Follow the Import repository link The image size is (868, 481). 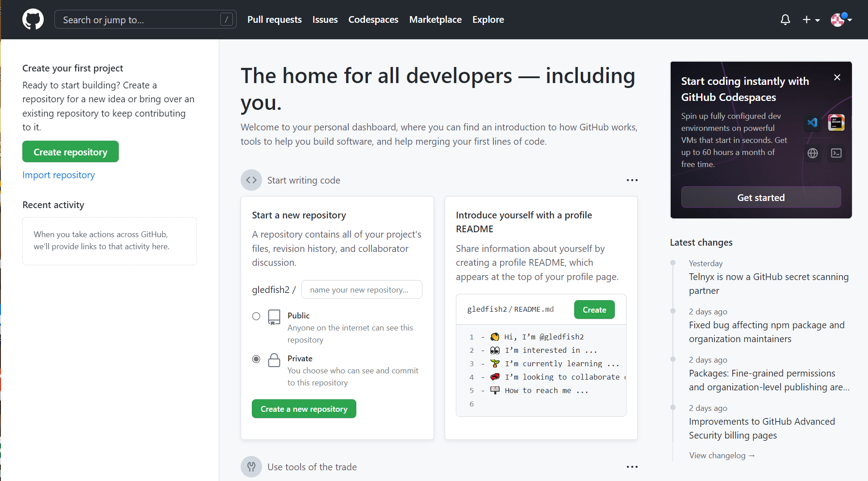pos(58,175)
